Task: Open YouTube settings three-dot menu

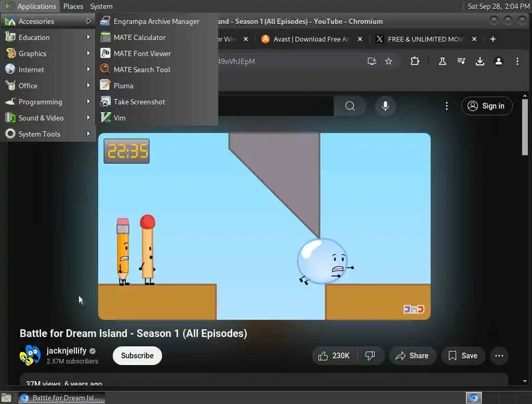Action: (446, 106)
